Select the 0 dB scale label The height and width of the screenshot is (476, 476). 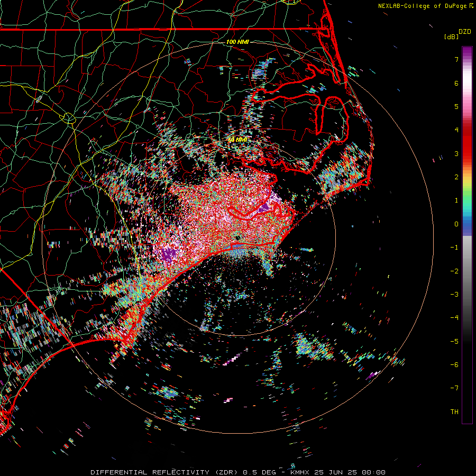pyautogui.click(x=456, y=224)
